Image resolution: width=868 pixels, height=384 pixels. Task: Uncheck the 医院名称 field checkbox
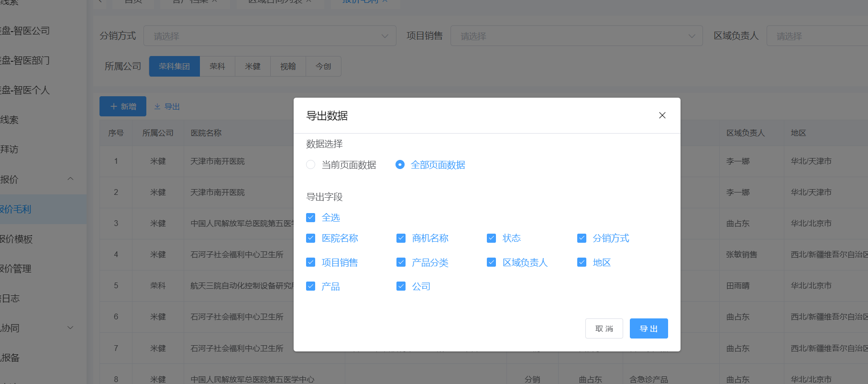click(311, 238)
